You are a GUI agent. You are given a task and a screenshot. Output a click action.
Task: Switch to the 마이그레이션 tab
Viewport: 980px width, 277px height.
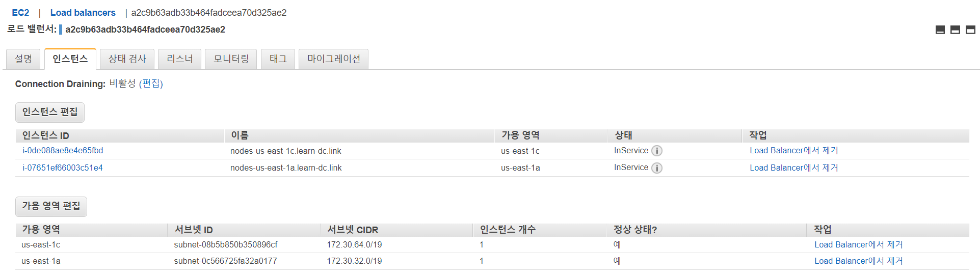click(x=334, y=59)
